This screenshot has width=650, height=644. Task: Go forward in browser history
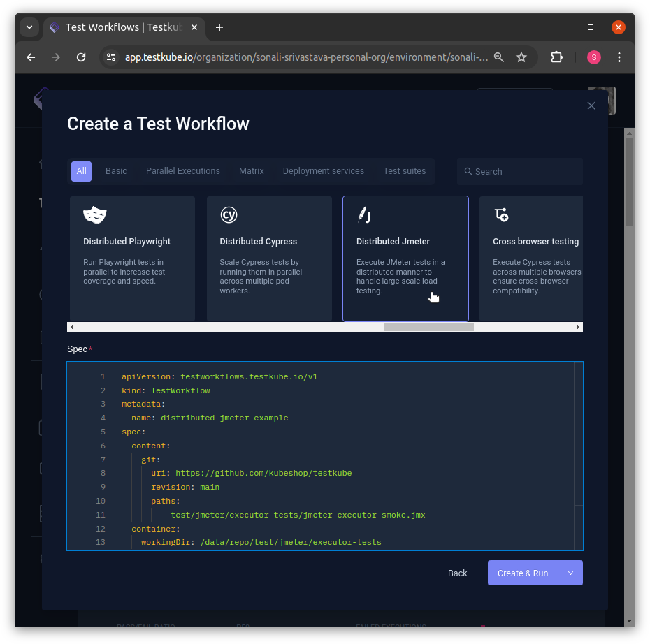point(55,57)
